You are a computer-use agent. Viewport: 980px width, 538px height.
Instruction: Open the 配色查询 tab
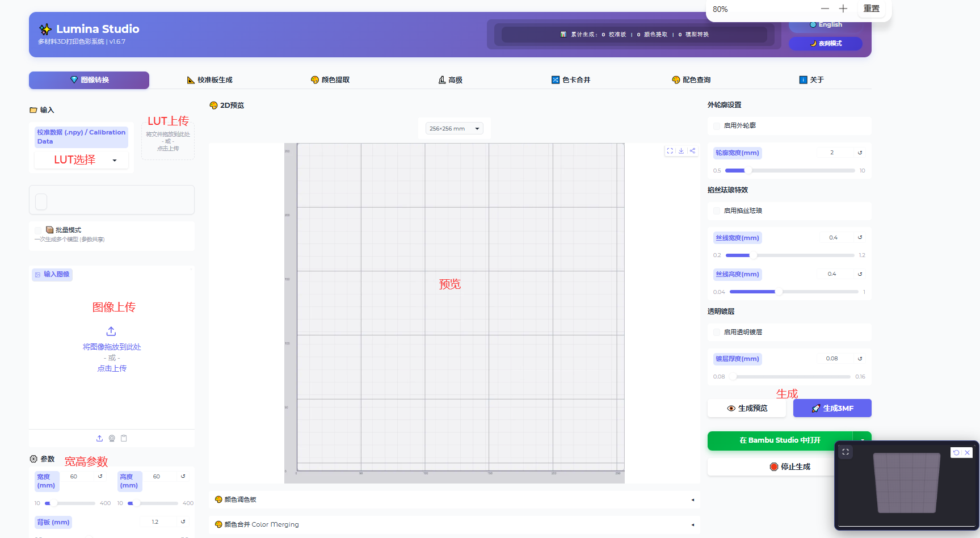(691, 80)
